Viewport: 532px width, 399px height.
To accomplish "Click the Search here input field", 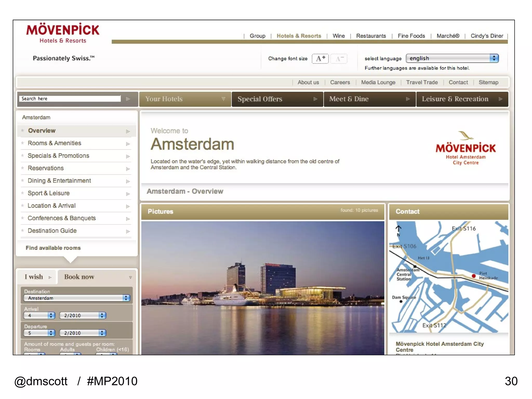I will coord(70,99).
